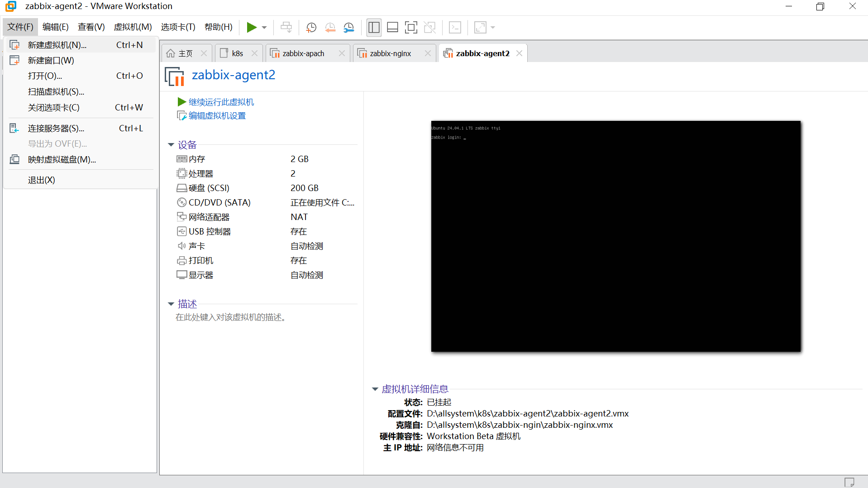Click the 已挂起 state value
Image resolution: width=868 pixels, height=488 pixels.
click(439, 402)
